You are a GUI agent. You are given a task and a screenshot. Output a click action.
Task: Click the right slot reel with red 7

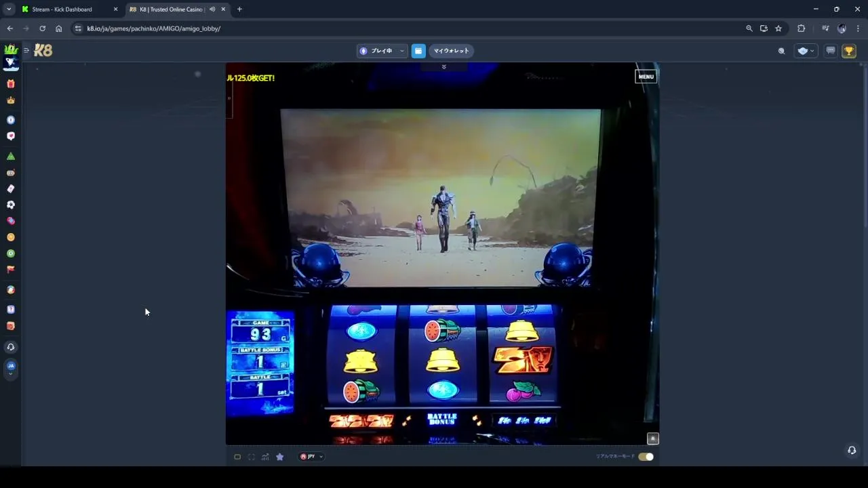[521, 355]
